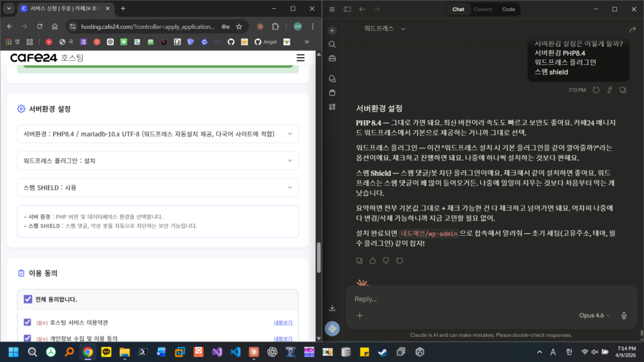Open Steam from taskbar
The width and height of the screenshot is (644, 362).
[x=382, y=352]
